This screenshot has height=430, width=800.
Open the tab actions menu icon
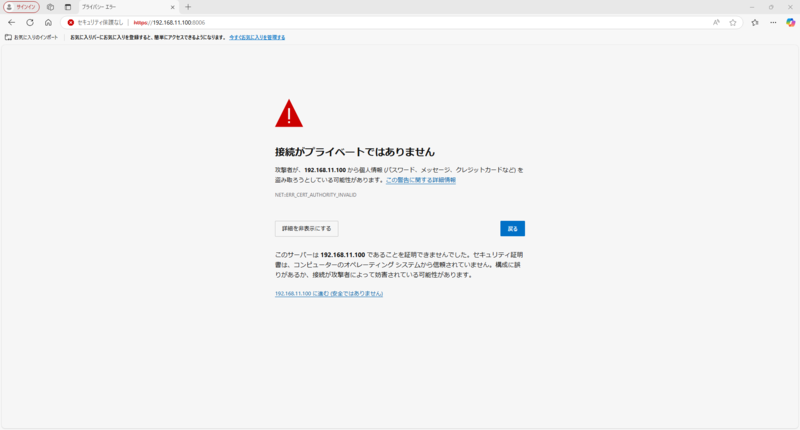[x=68, y=7]
